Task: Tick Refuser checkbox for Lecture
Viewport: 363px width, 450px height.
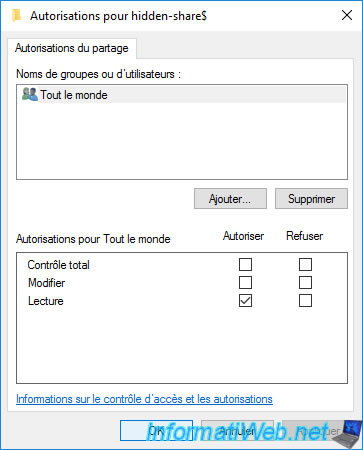Action: [305, 301]
